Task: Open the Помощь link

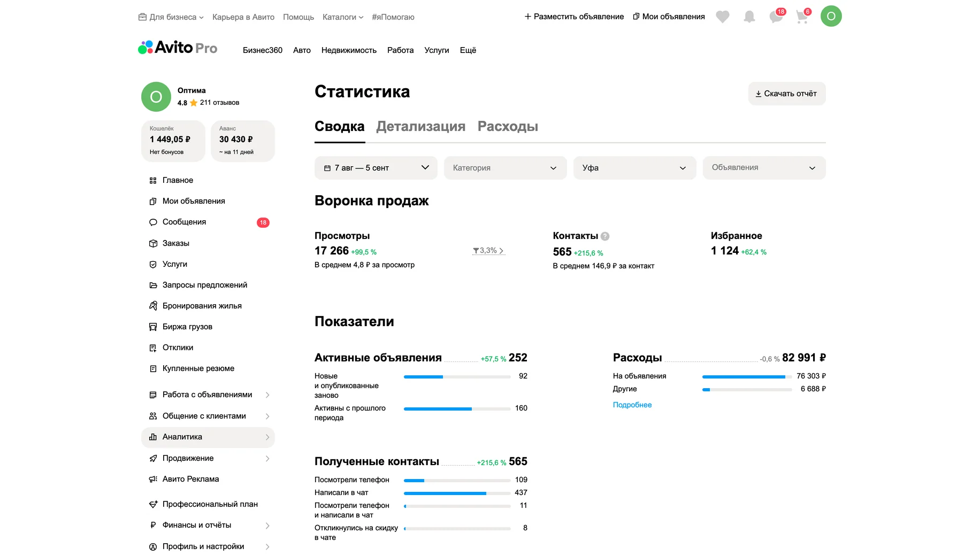Action: point(298,17)
